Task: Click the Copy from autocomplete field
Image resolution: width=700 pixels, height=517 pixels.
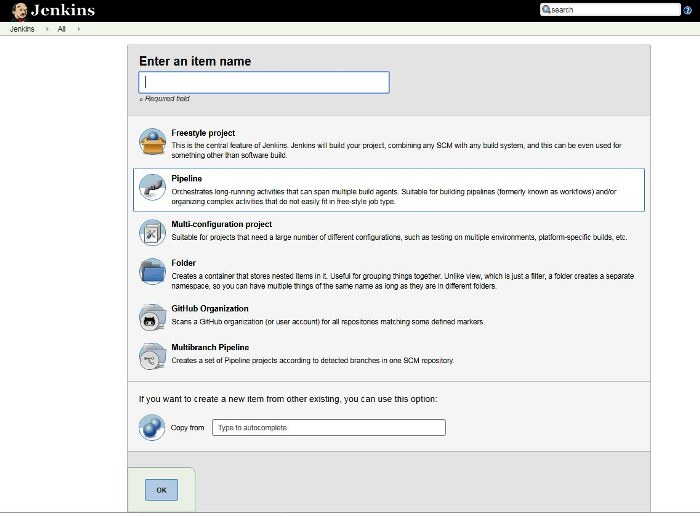Action: pyautogui.click(x=328, y=428)
